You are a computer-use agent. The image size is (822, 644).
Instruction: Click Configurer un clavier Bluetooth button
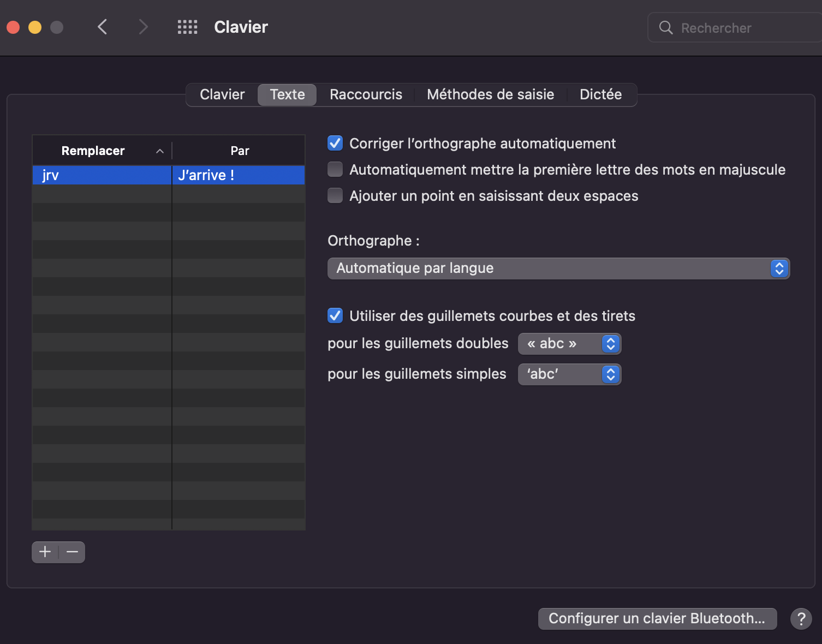point(657,619)
